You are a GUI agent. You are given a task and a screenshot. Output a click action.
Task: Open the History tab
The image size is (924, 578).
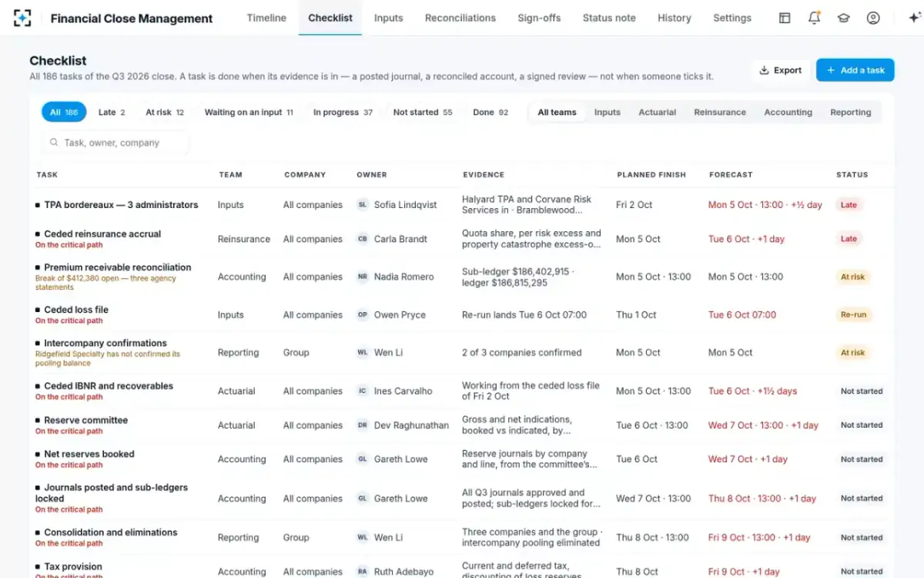(675, 18)
